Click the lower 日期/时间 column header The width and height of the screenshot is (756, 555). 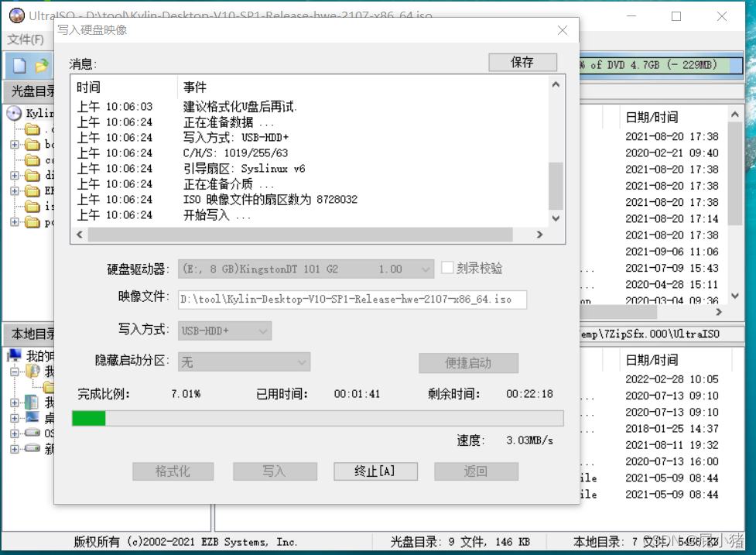click(652, 360)
